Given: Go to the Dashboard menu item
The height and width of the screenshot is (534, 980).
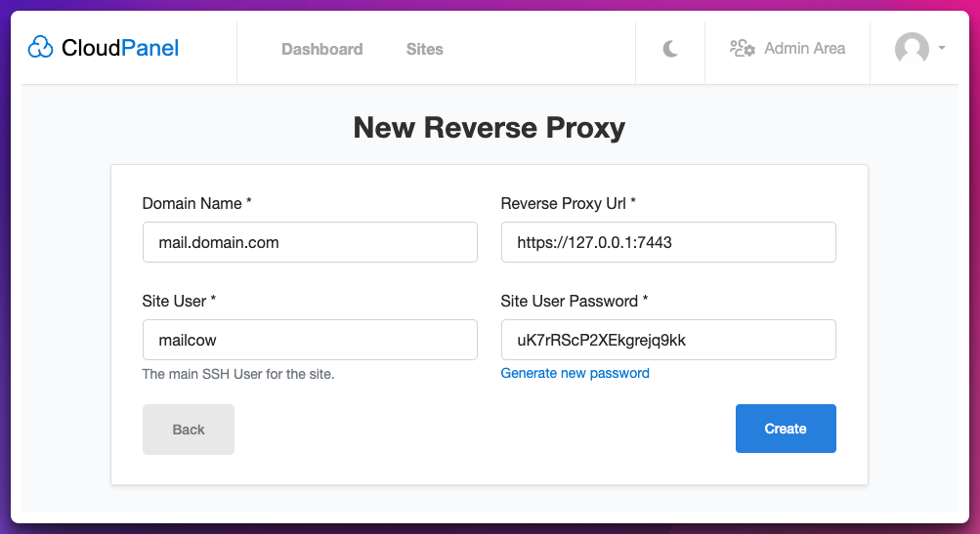Looking at the screenshot, I should [321, 49].
